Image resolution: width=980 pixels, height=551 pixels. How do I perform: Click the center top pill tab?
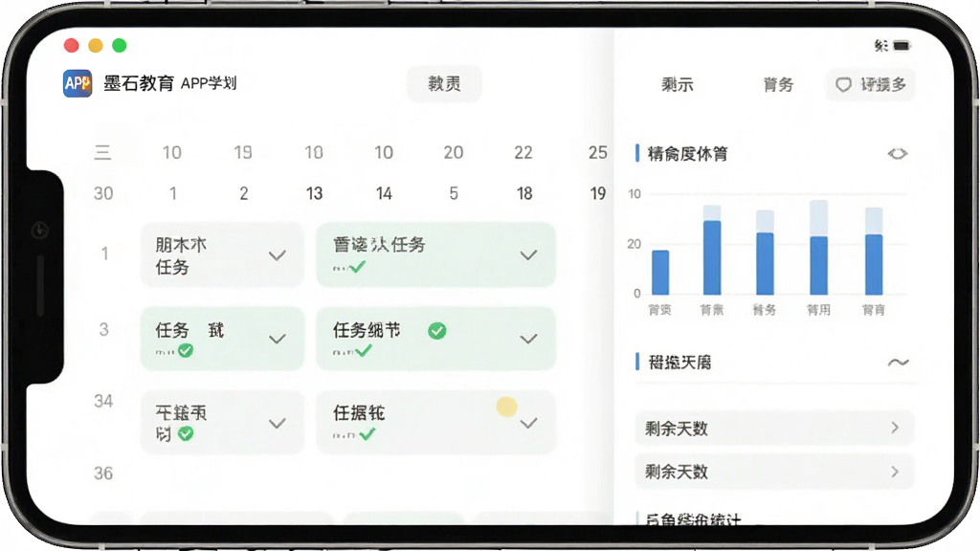pos(444,84)
